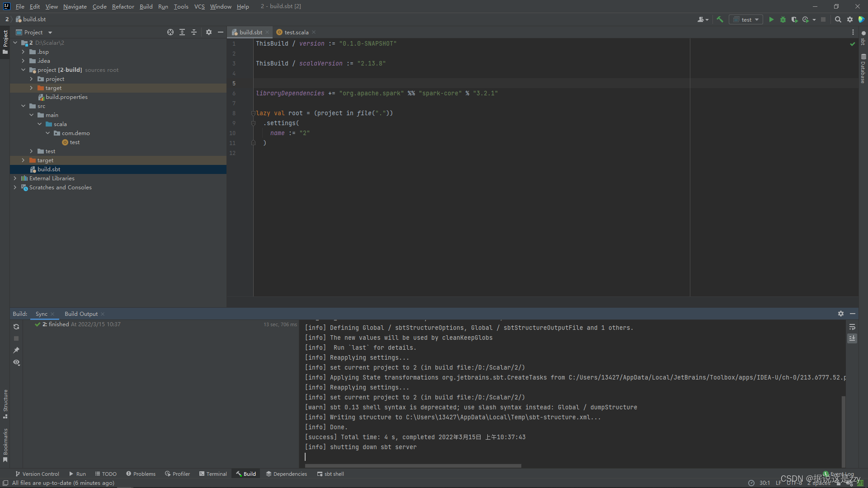Run with Coverage shield icon
868x488 pixels.
[794, 19]
